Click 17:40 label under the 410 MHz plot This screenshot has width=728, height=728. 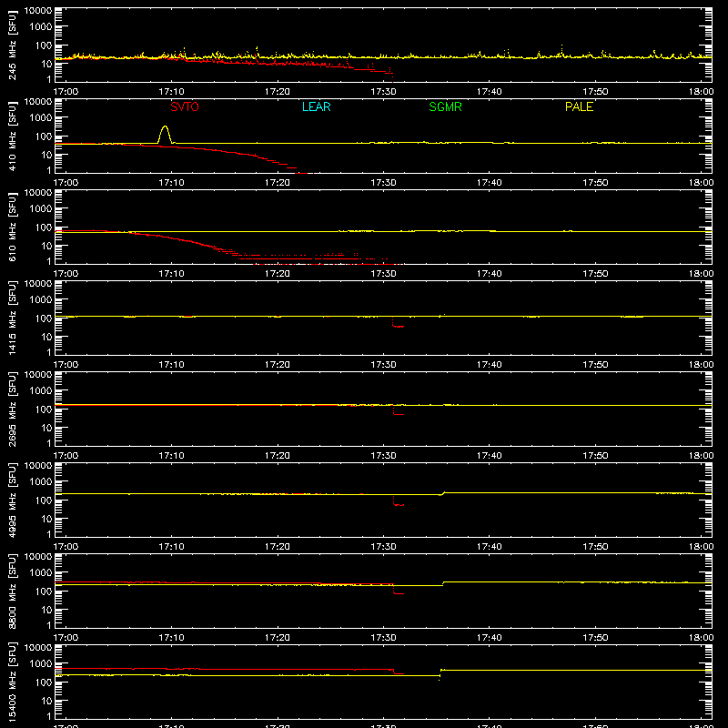pyautogui.click(x=490, y=183)
